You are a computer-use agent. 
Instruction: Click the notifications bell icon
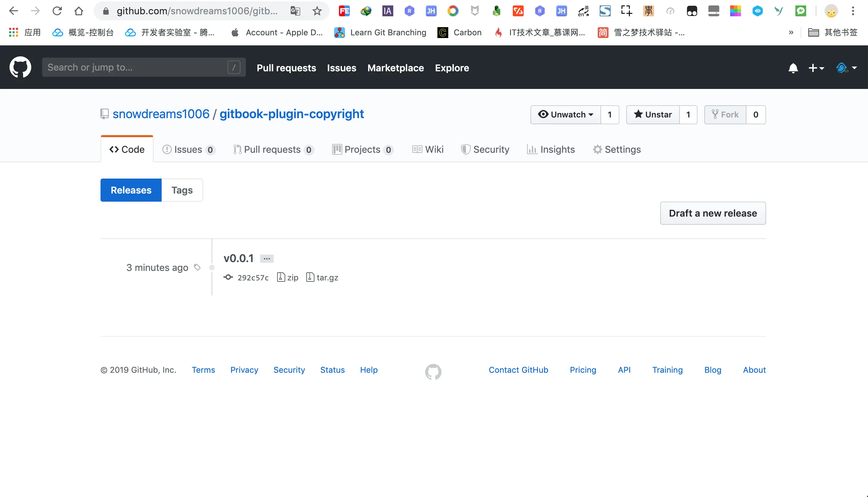coord(793,68)
